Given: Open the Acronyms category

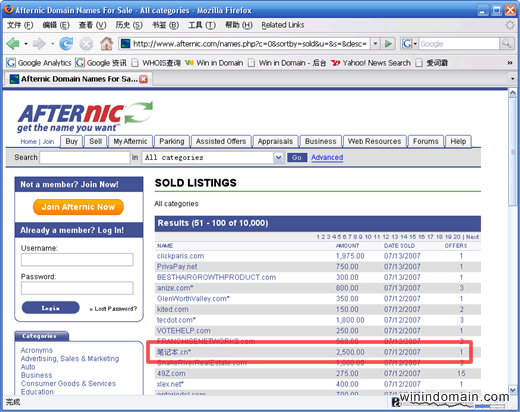Looking at the screenshot, I should coord(37,350).
